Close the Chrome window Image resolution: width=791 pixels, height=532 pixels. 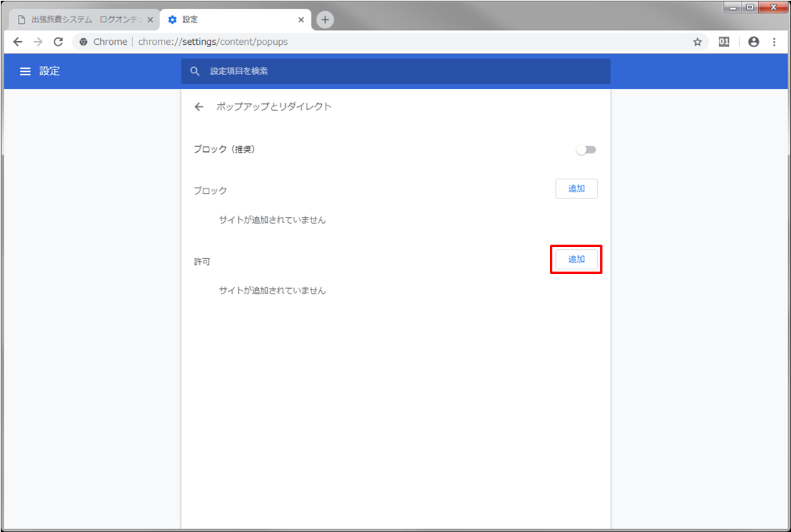pyautogui.click(x=773, y=7)
